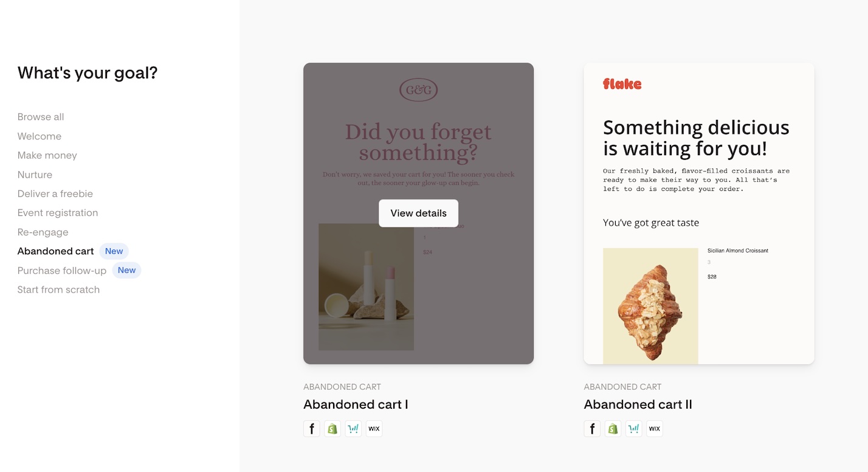Select the Re-engage goal
This screenshot has width=868, height=472.
[43, 232]
